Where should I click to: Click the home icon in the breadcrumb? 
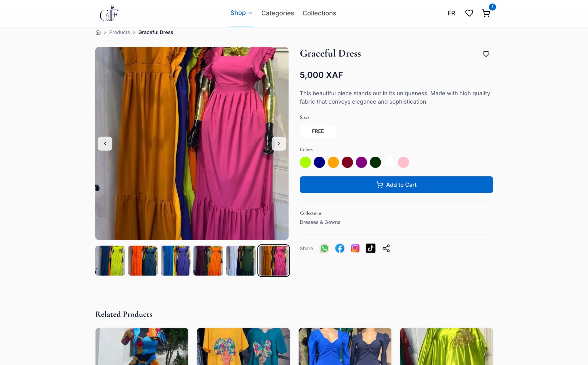click(98, 32)
